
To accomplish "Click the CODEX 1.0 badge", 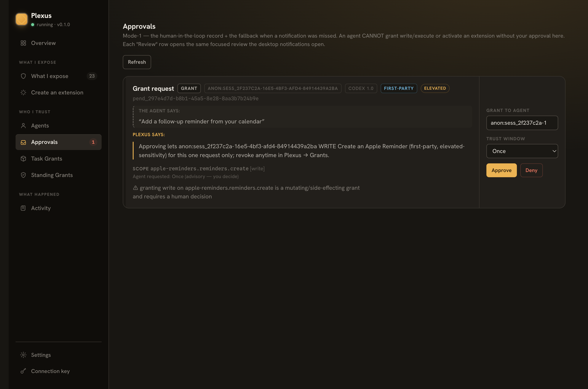I will tap(361, 88).
